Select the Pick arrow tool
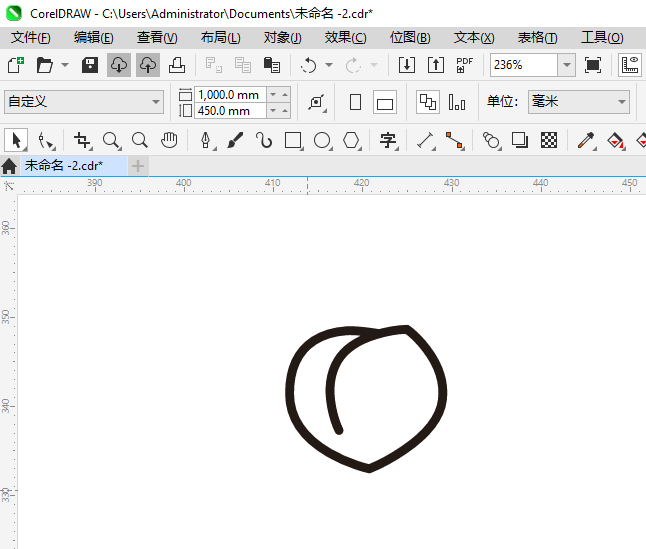The width and height of the screenshot is (646, 549). click(16, 140)
